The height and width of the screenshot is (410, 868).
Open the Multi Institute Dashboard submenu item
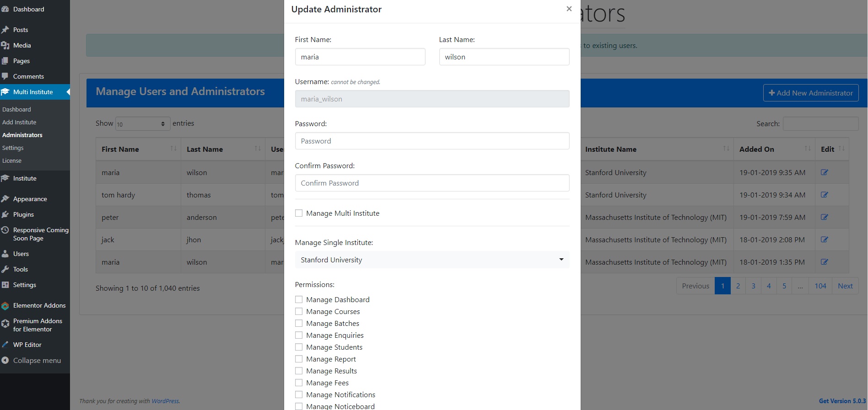tap(16, 109)
